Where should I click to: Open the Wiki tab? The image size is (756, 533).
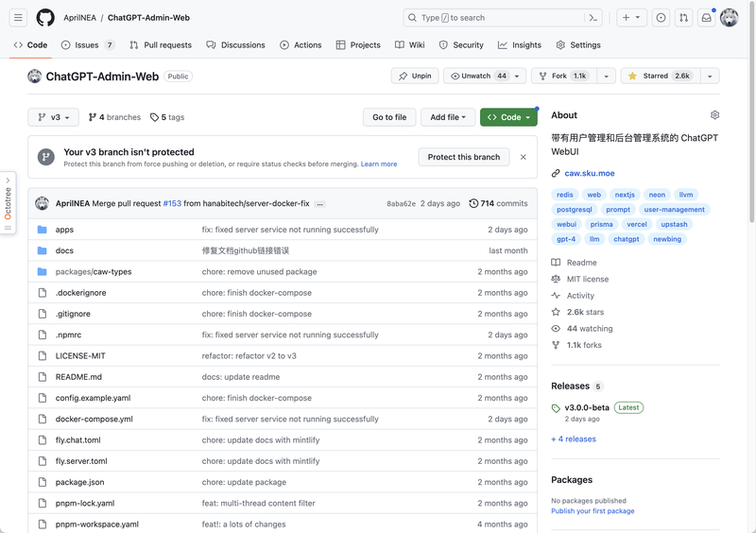(410, 45)
